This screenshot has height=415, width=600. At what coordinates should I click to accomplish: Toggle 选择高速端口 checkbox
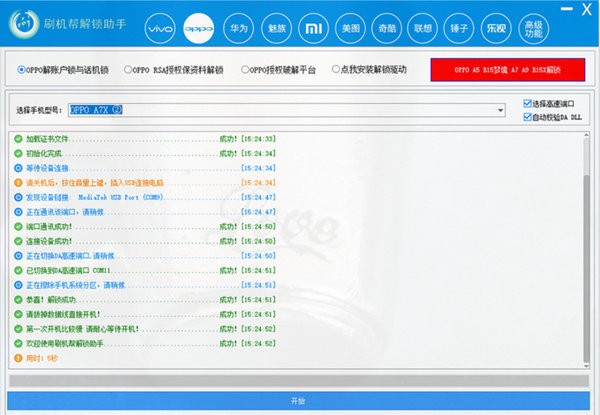point(529,103)
